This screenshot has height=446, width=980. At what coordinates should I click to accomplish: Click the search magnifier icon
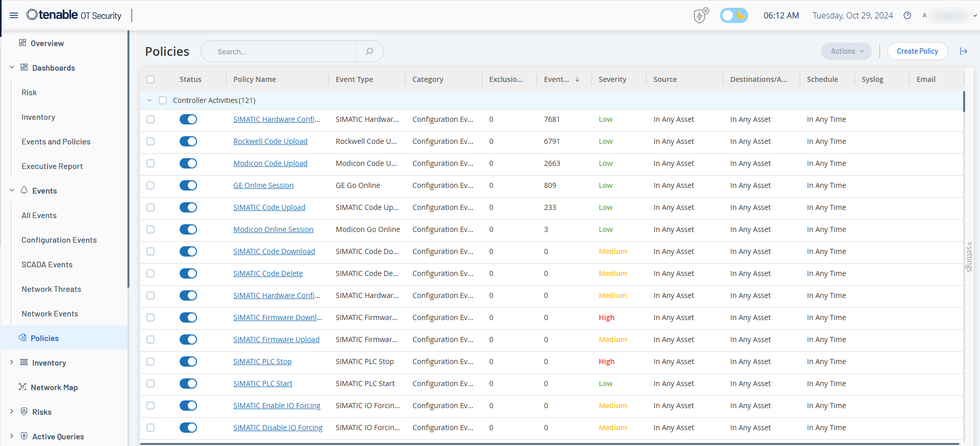(369, 51)
